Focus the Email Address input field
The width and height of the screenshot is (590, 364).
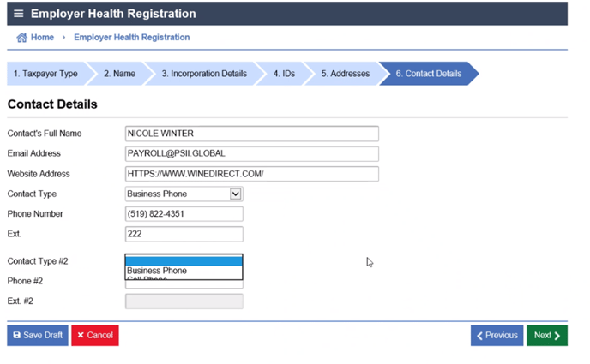(251, 154)
